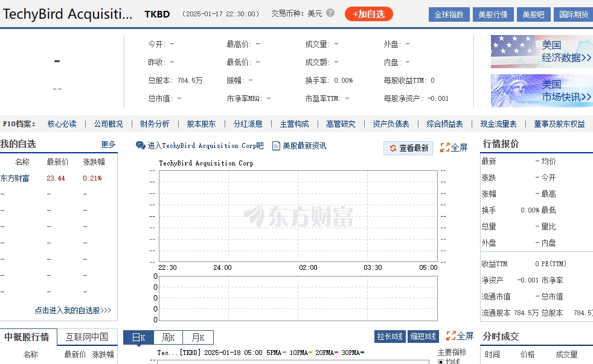Open the 财务分析 F10 link
593x364 pixels.
(155, 124)
